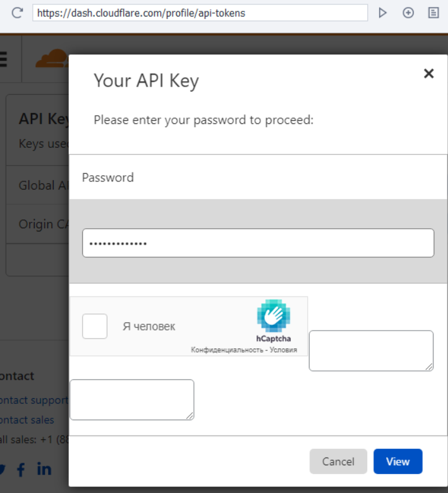Check the "Я человек" hCaptcha checkbox
This screenshot has width=448, height=493.
point(95,326)
